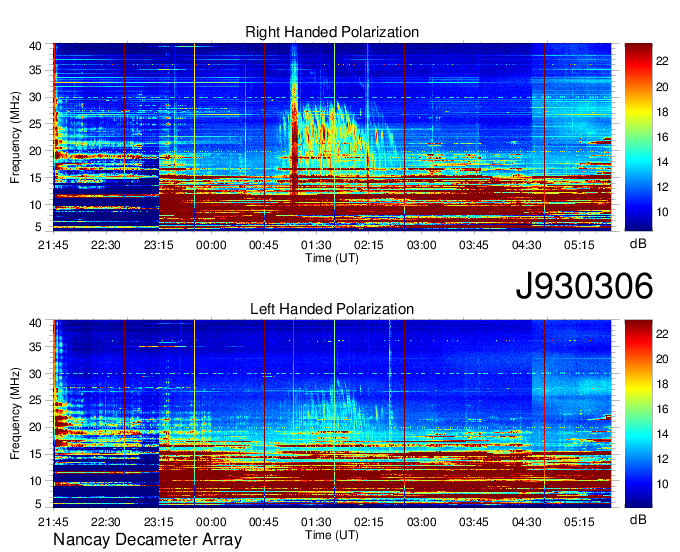This screenshot has width=680, height=552.
Task: Click the 5 MHz tick on Right Handed frequency axis
Action: [x=38, y=226]
